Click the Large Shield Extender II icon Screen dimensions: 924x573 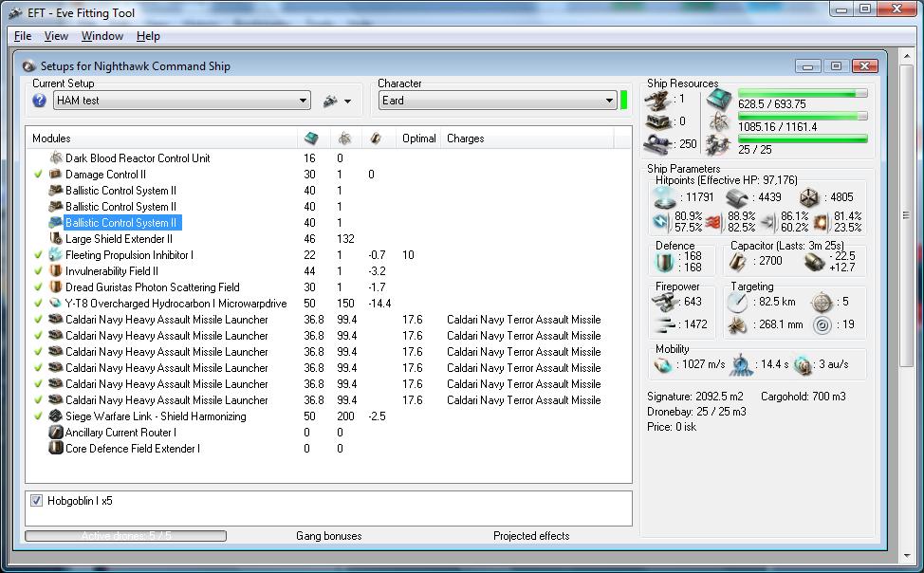[x=56, y=239]
